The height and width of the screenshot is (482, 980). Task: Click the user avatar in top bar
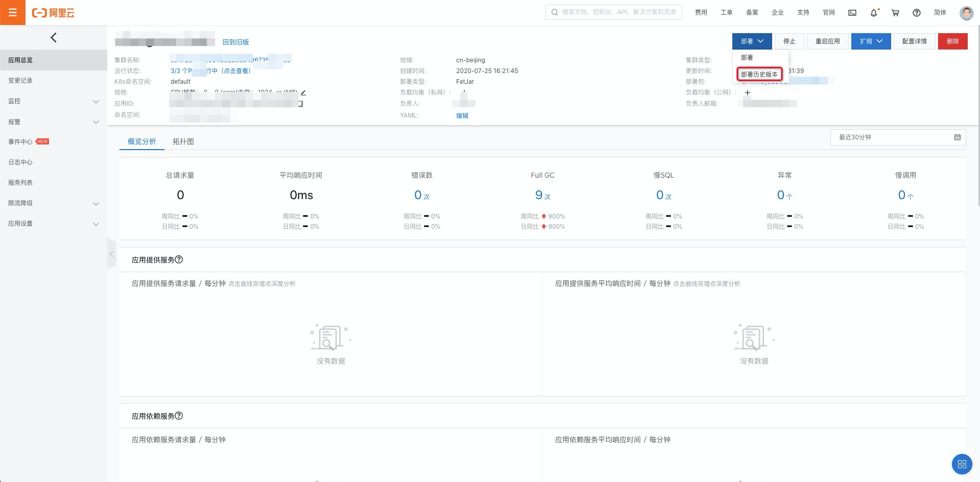click(x=966, y=13)
